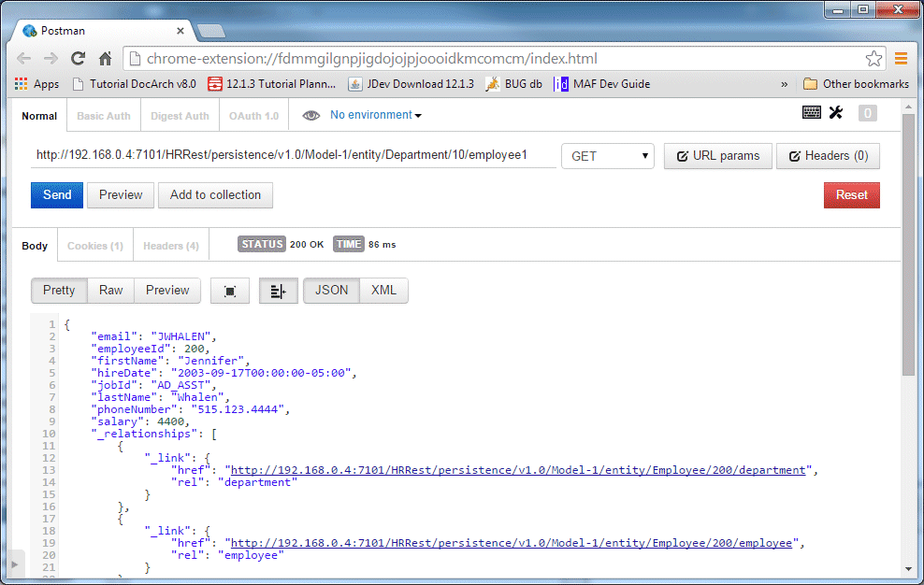
Task: Click the environment quick-look eye icon
Action: [311, 116]
